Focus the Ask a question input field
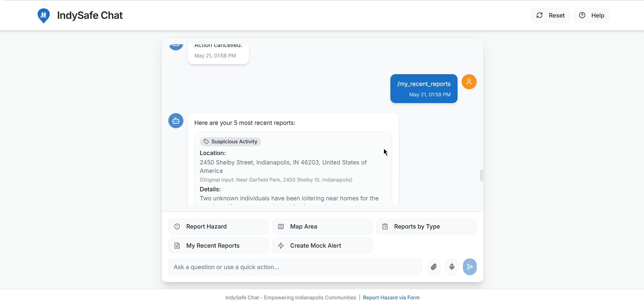The image size is (644, 303). [x=295, y=267]
